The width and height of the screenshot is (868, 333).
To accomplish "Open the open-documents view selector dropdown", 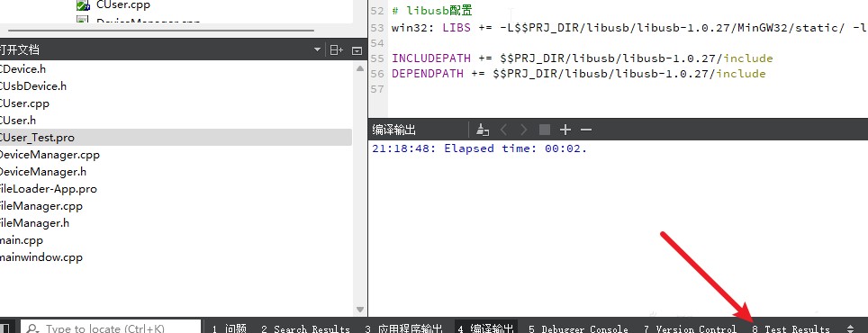I will pos(318,49).
